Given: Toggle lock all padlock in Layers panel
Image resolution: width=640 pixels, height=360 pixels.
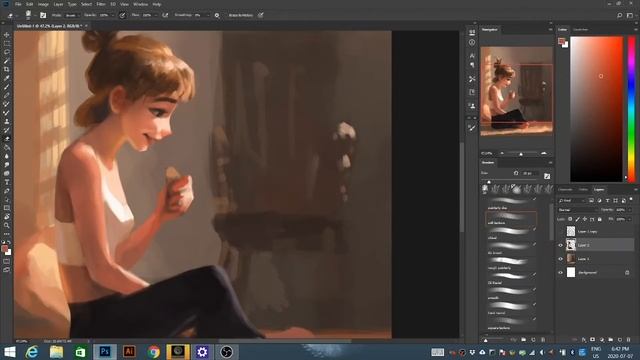Looking at the screenshot, I should [x=600, y=219].
